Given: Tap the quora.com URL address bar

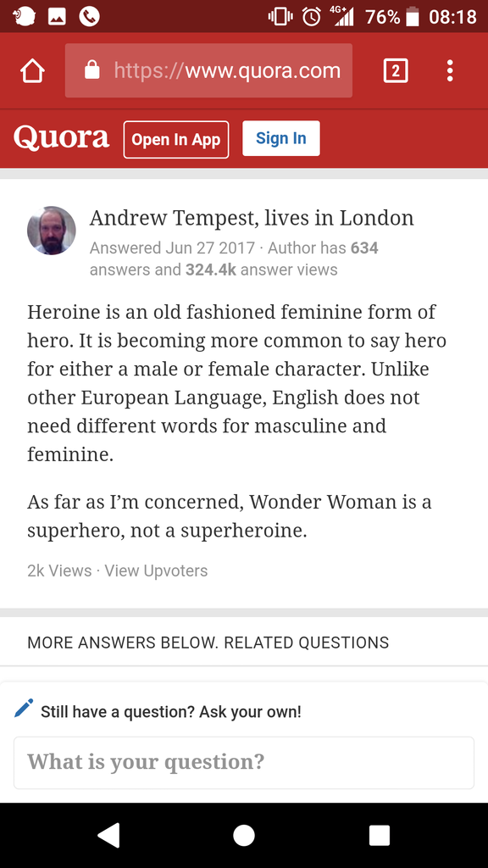Looking at the screenshot, I should coord(208,70).
